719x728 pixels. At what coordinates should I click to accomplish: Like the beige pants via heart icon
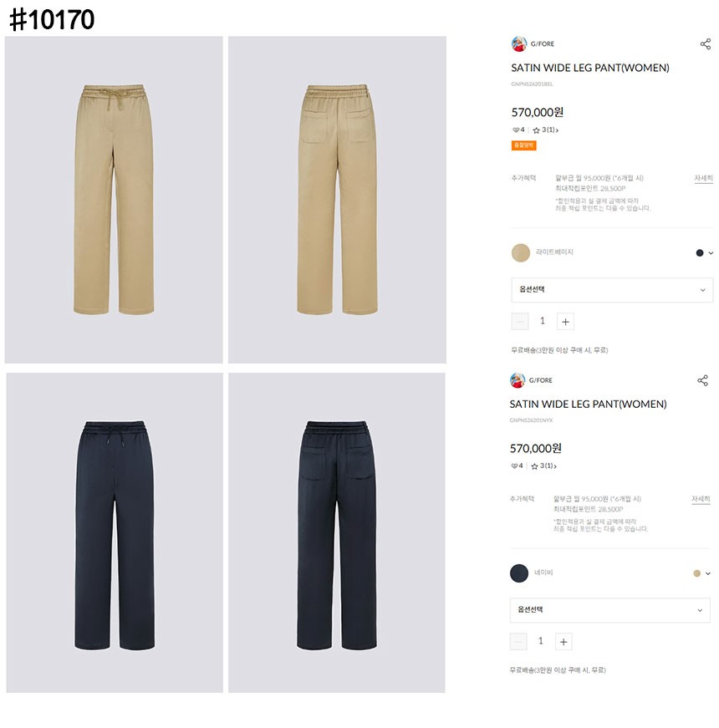pos(516,130)
